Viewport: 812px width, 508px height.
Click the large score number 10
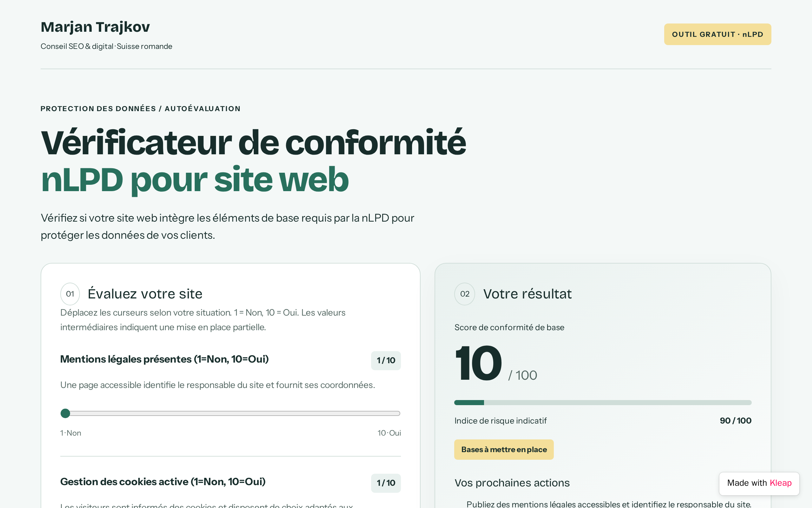478,364
